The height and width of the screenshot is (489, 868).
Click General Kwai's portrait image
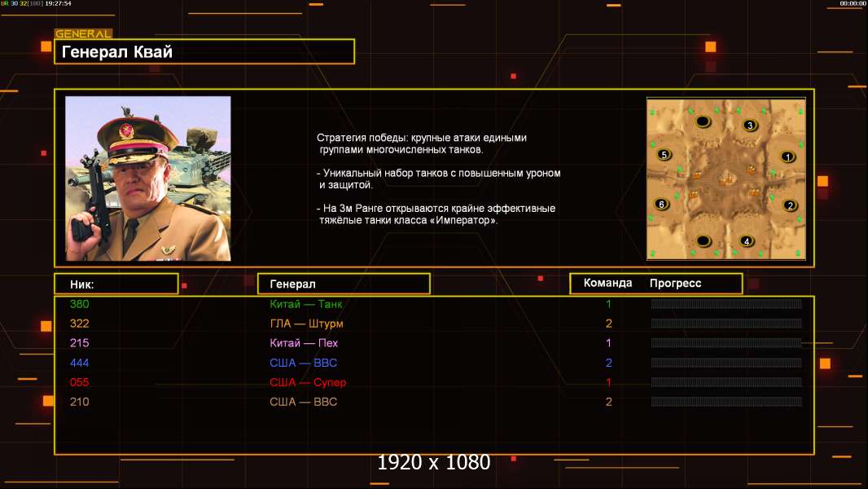tap(148, 178)
